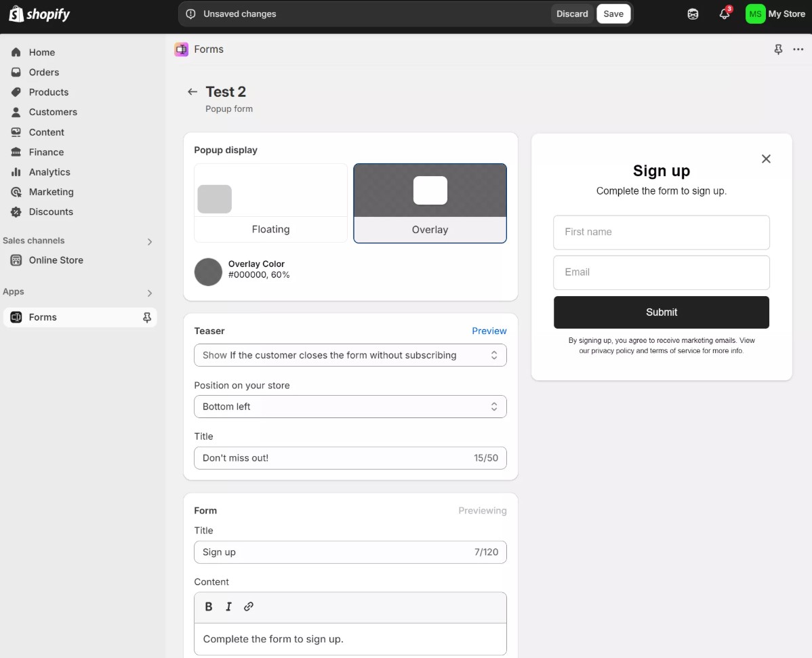This screenshot has height=658, width=812.
Task: Apply italic formatting in the Content editor
Action: click(x=228, y=606)
